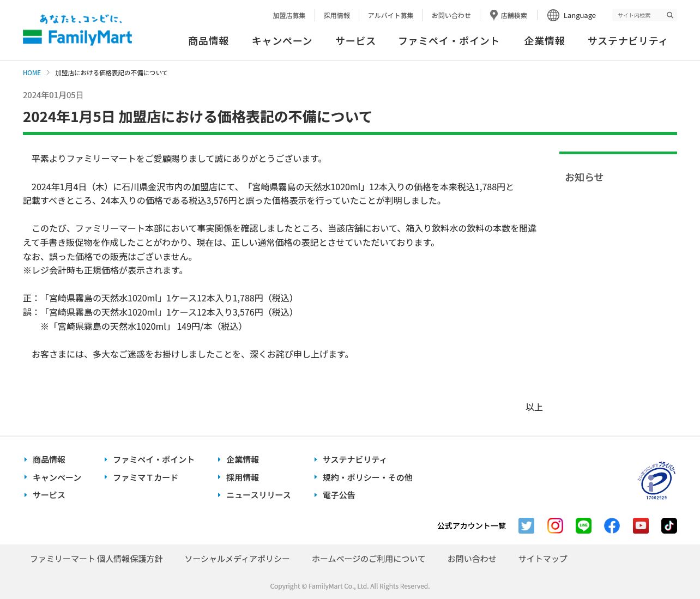Open the サステナビリティ main menu
Screen dimensions: 700x599
point(627,41)
